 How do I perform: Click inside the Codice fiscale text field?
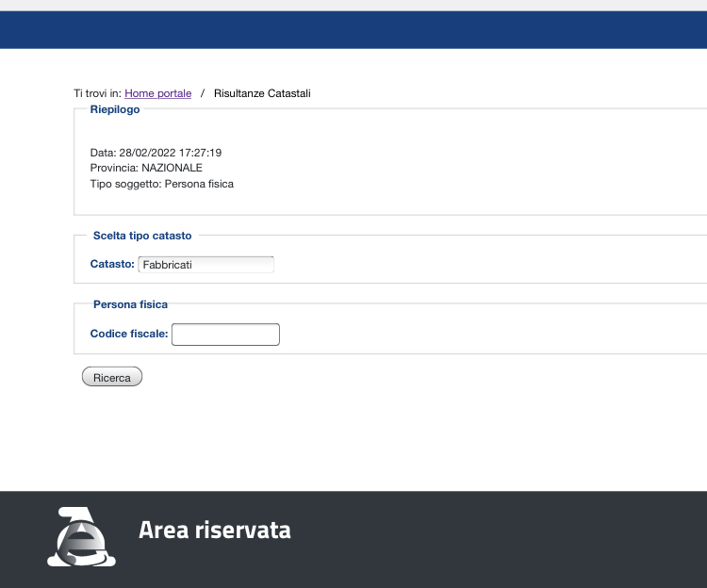(225, 335)
